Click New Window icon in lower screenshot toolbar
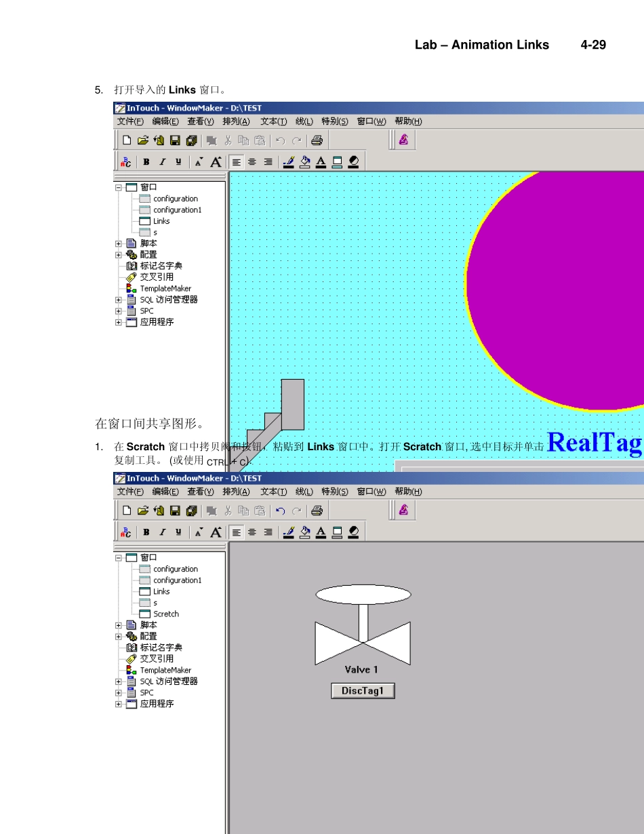 (x=126, y=511)
